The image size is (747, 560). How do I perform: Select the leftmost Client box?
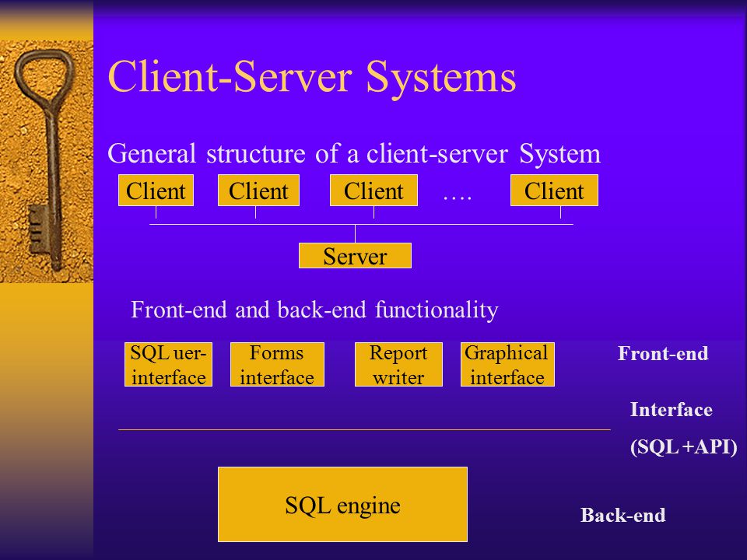(156, 191)
